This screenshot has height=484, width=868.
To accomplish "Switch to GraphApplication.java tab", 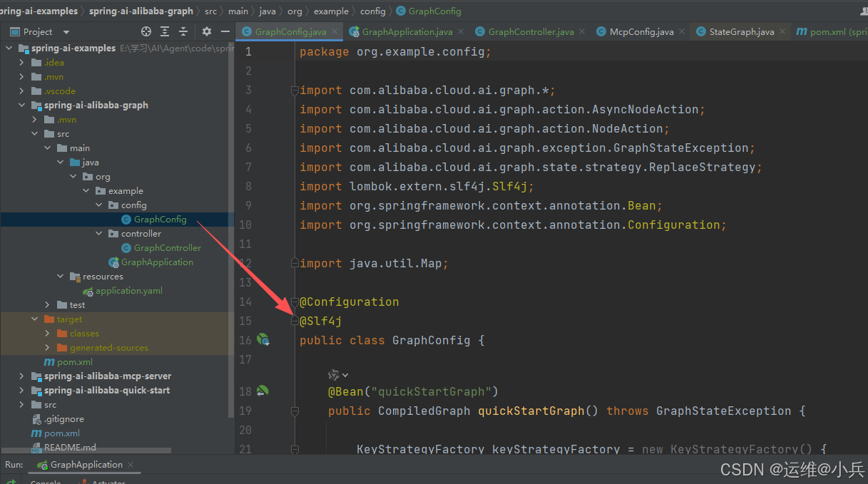I will (x=407, y=31).
